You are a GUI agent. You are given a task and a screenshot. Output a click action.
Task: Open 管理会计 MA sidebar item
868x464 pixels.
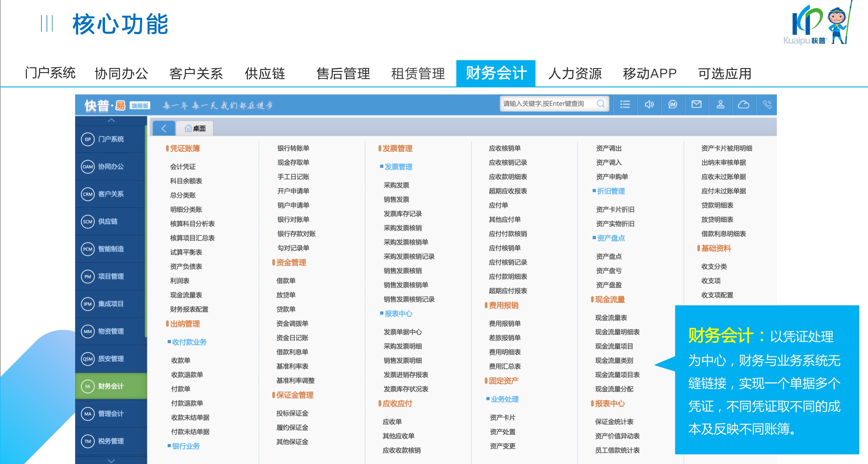[x=110, y=414]
